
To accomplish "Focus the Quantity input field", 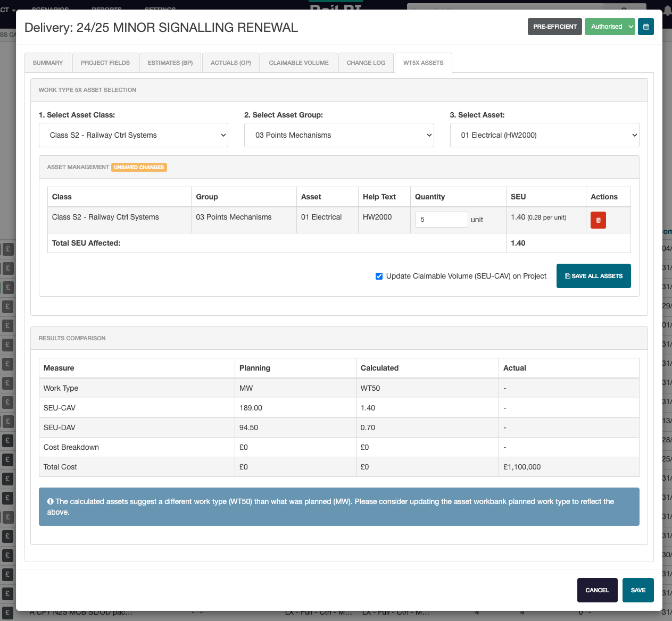I will tap(441, 220).
